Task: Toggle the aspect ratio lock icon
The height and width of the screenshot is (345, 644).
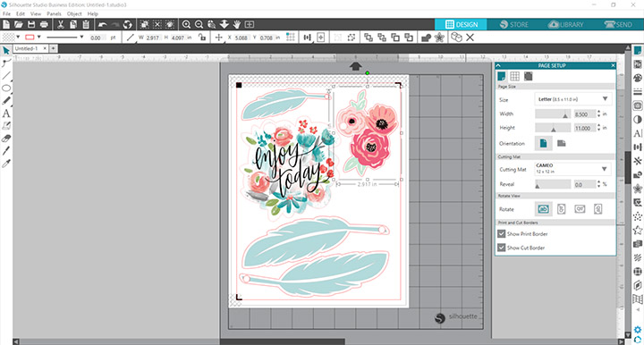Action: click(x=201, y=38)
